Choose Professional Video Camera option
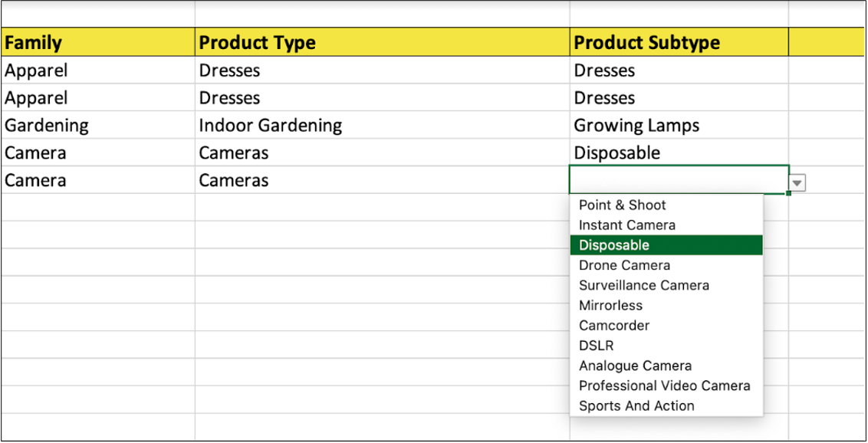 (x=664, y=386)
